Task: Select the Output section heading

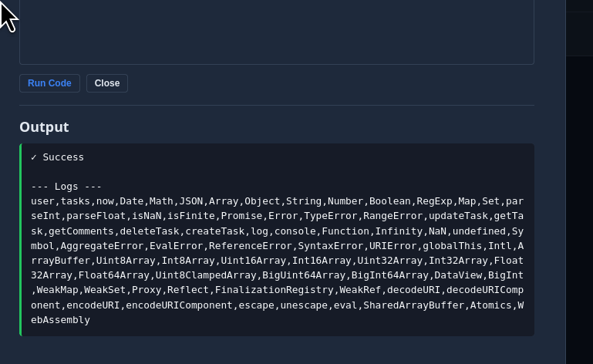Action: (44, 127)
